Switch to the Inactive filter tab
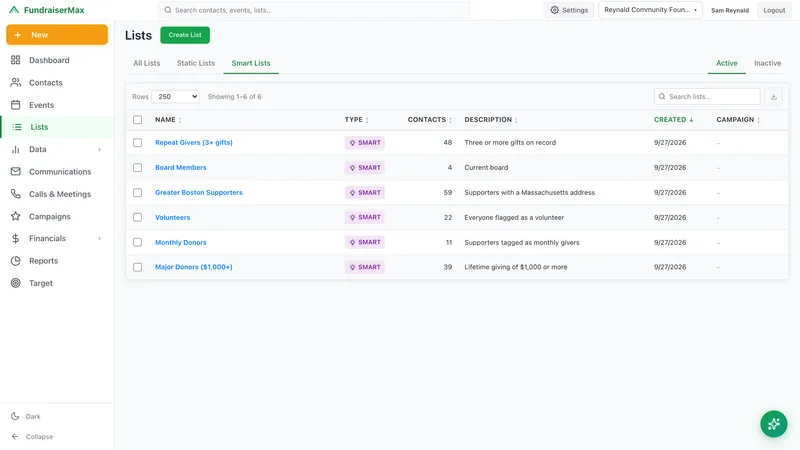This screenshot has width=800, height=450. click(767, 63)
